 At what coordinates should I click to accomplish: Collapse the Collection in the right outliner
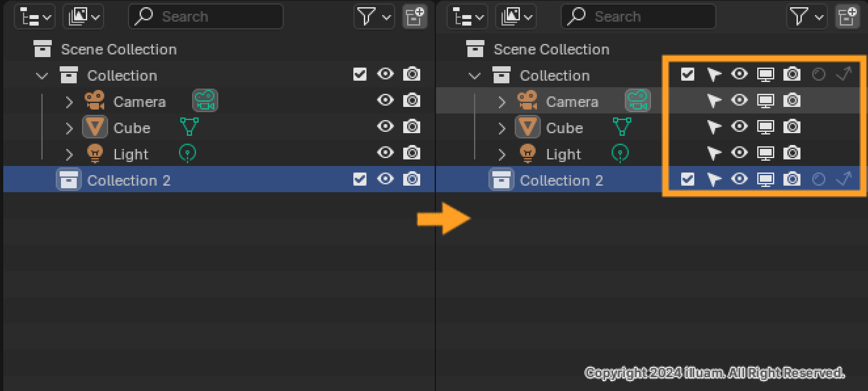pyautogui.click(x=475, y=75)
